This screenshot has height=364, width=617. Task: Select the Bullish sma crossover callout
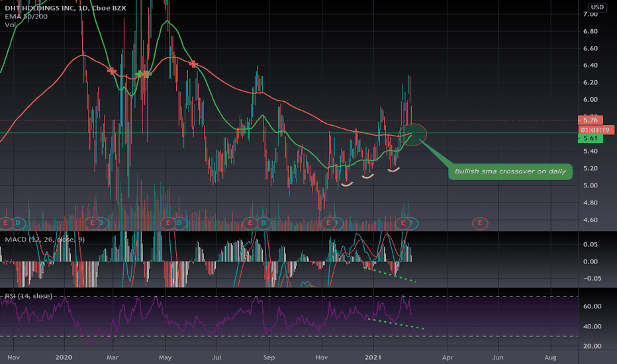pos(510,171)
